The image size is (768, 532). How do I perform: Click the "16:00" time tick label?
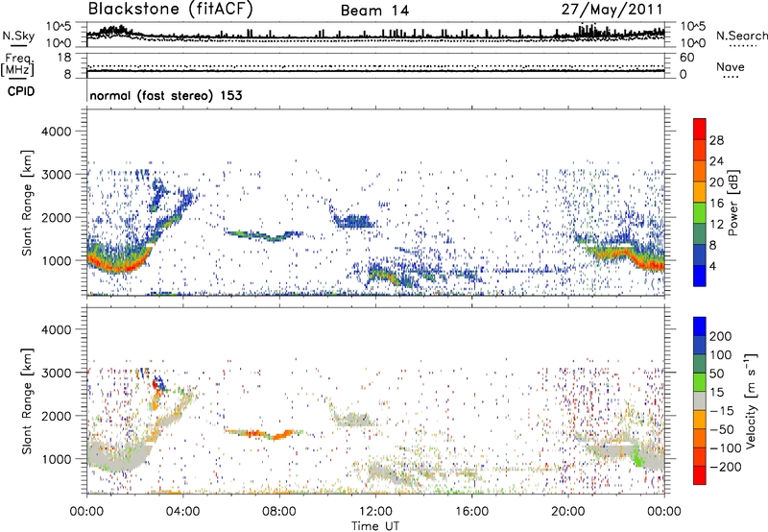pos(471,512)
